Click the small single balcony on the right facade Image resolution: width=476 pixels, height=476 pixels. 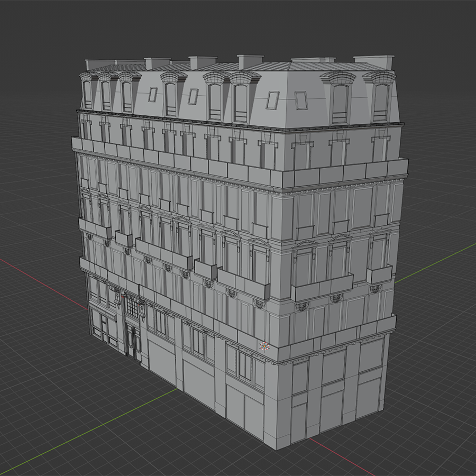(379, 274)
